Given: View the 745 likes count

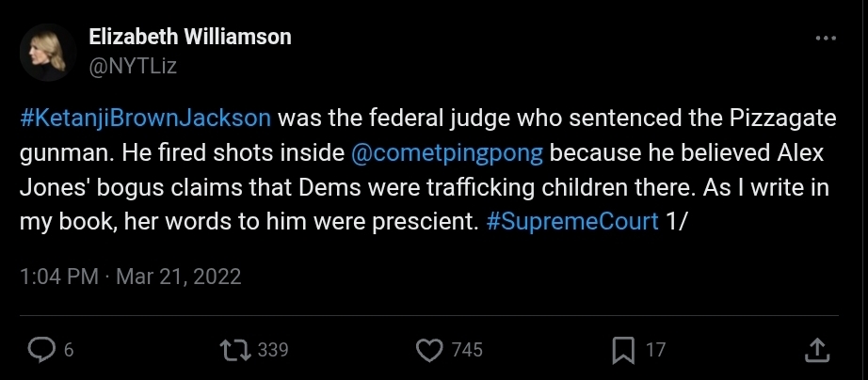Looking at the screenshot, I should (467, 350).
